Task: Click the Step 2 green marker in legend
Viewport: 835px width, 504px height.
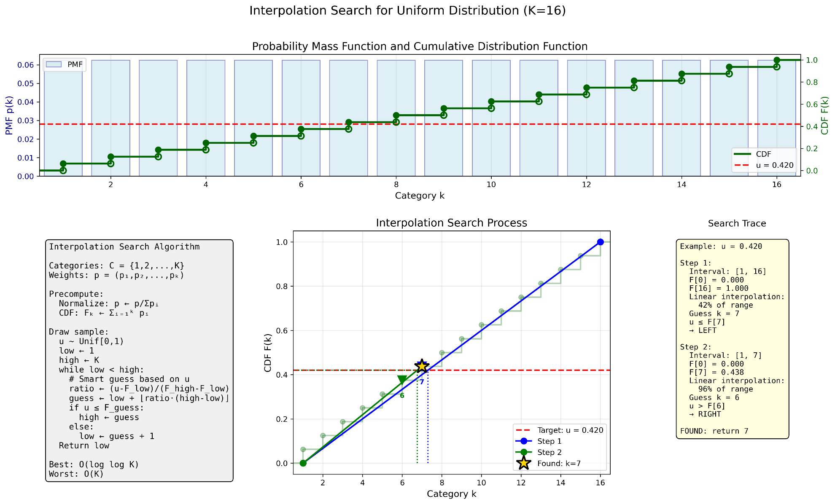Action: [523, 452]
